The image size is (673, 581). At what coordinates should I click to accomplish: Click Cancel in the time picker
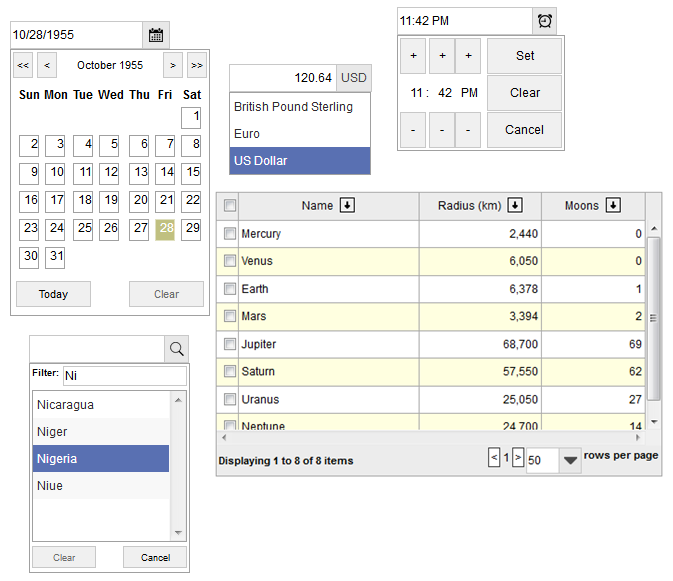pos(524,130)
